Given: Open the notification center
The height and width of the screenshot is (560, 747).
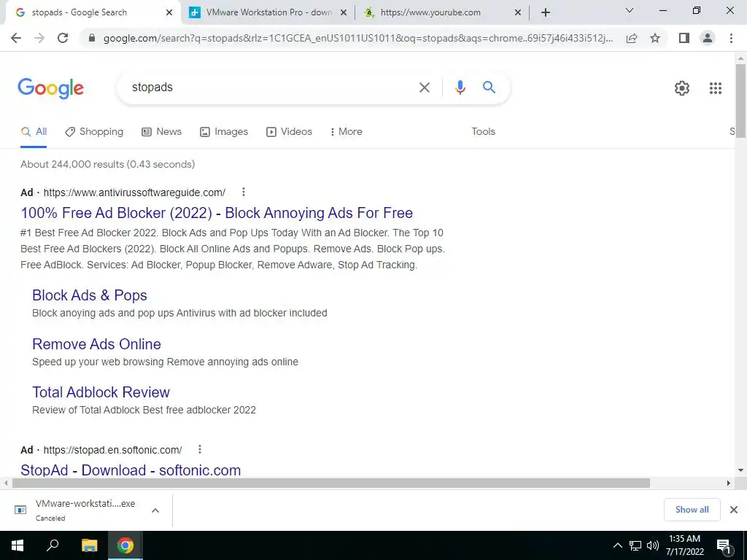Looking at the screenshot, I should [723, 545].
